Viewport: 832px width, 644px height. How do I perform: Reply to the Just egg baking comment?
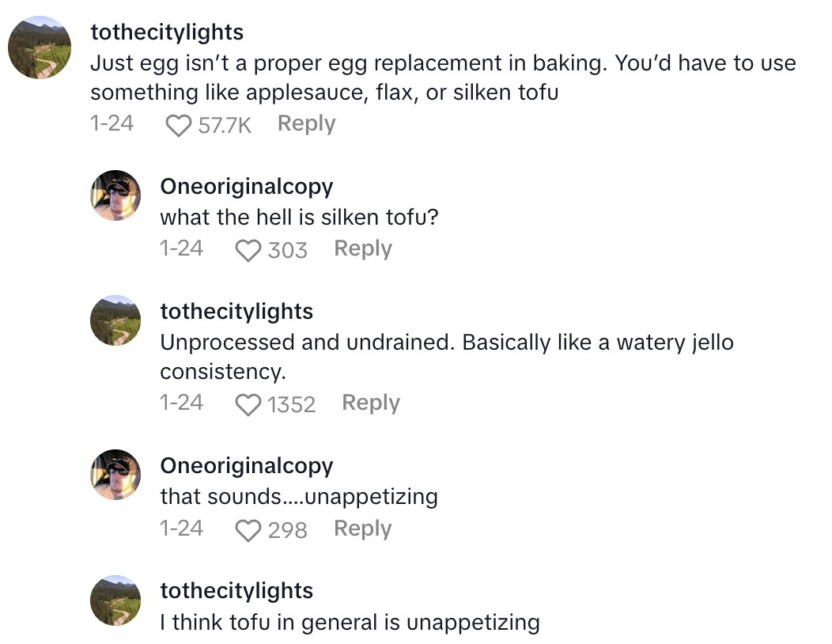coord(307,123)
